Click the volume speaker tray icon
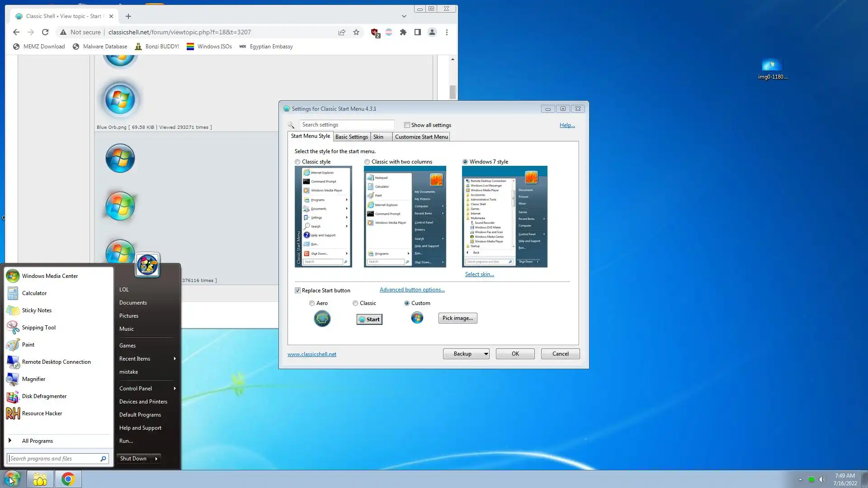 pyautogui.click(x=822, y=479)
